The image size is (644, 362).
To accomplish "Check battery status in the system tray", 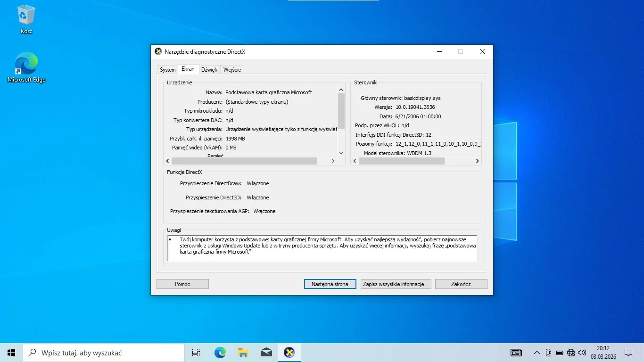I will point(560,352).
